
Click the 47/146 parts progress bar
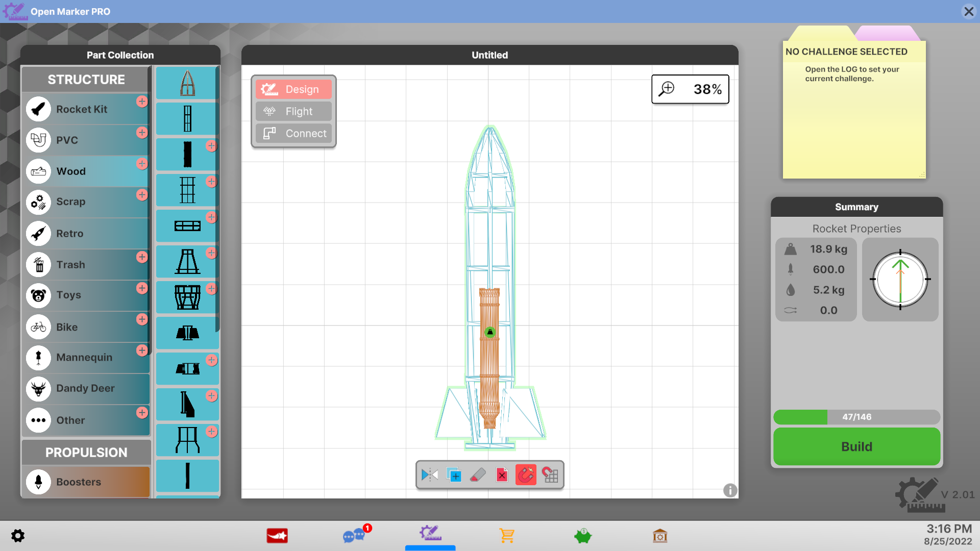point(856,417)
